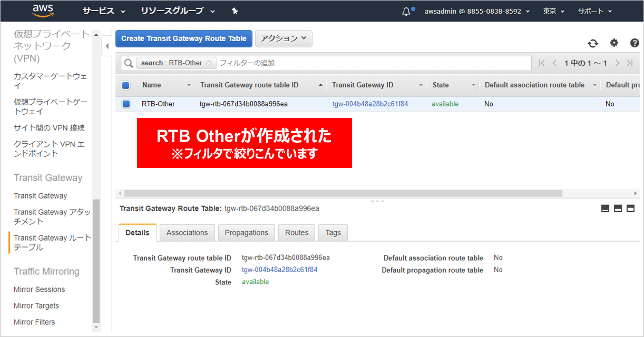Open settings gear for table preferences
This screenshot has height=337, width=644.
click(x=614, y=43)
